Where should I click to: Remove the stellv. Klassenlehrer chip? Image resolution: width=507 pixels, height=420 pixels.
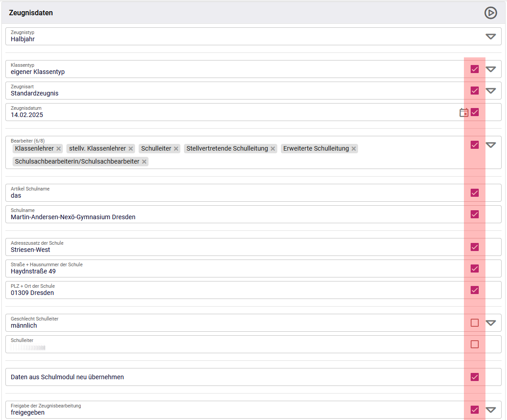131,149
